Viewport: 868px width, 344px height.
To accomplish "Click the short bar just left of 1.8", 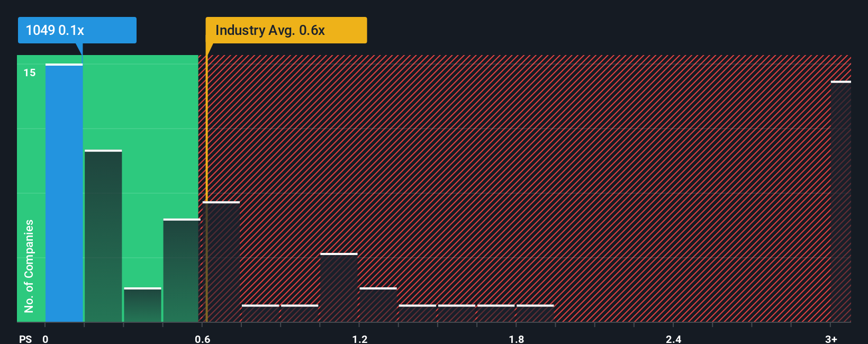I will click(x=496, y=313).
